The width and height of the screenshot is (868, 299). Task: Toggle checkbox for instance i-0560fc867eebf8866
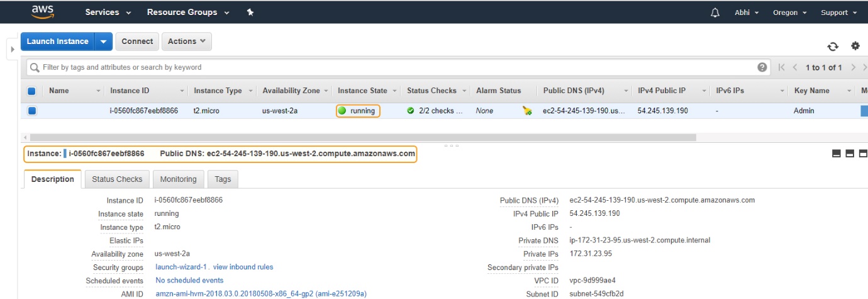[31, 111]
